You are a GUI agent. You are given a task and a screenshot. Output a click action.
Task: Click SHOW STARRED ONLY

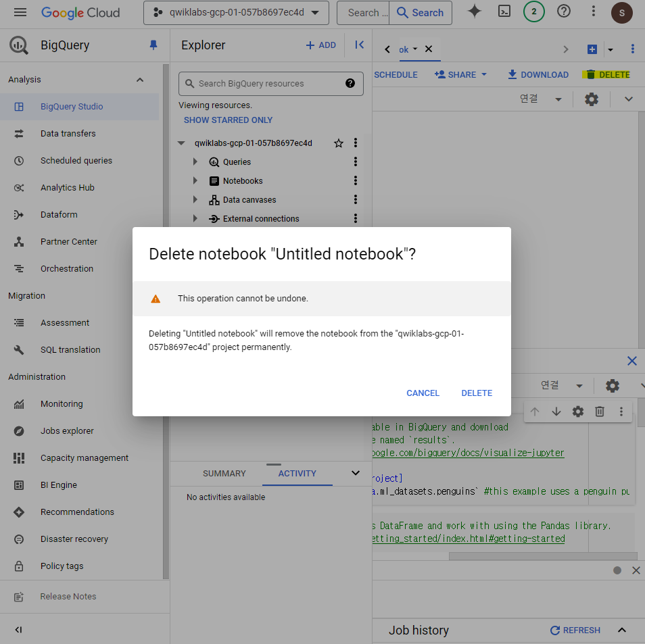[x=228, y=120]
